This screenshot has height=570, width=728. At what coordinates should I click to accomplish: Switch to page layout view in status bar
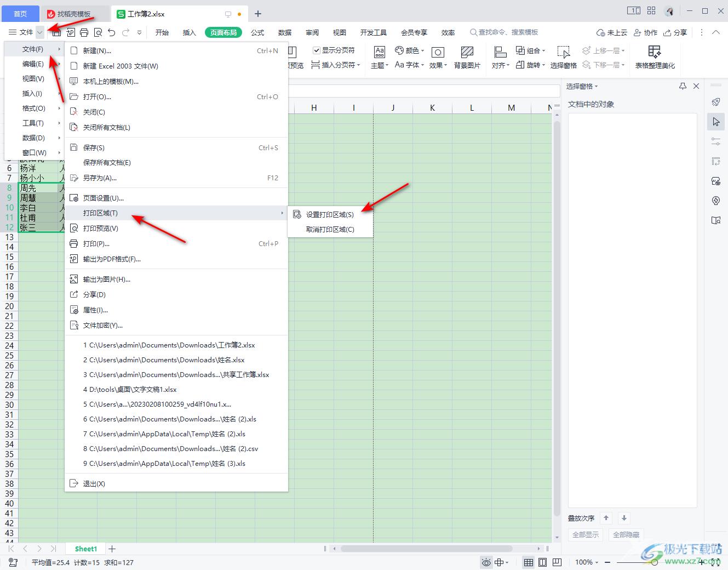pyautogui.click(x=543, y=562)
